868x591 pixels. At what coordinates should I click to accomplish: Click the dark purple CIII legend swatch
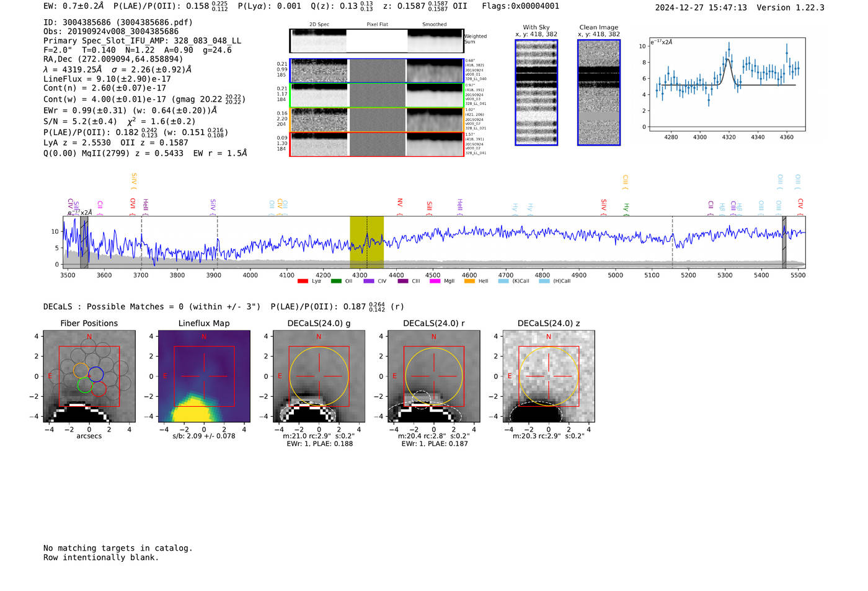[x=403, y=281]
